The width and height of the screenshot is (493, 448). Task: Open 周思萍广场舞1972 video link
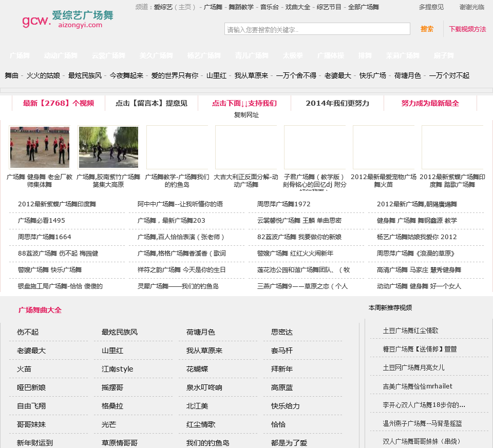click(284, 204)
